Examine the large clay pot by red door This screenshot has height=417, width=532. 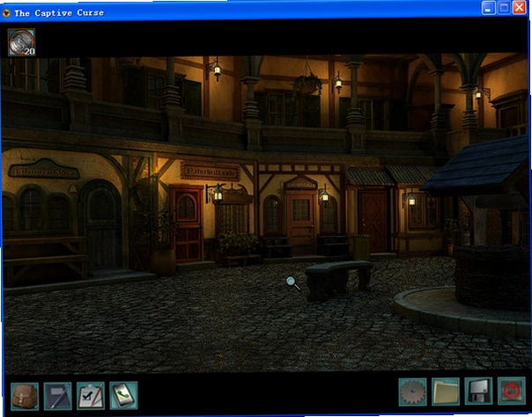163,262
